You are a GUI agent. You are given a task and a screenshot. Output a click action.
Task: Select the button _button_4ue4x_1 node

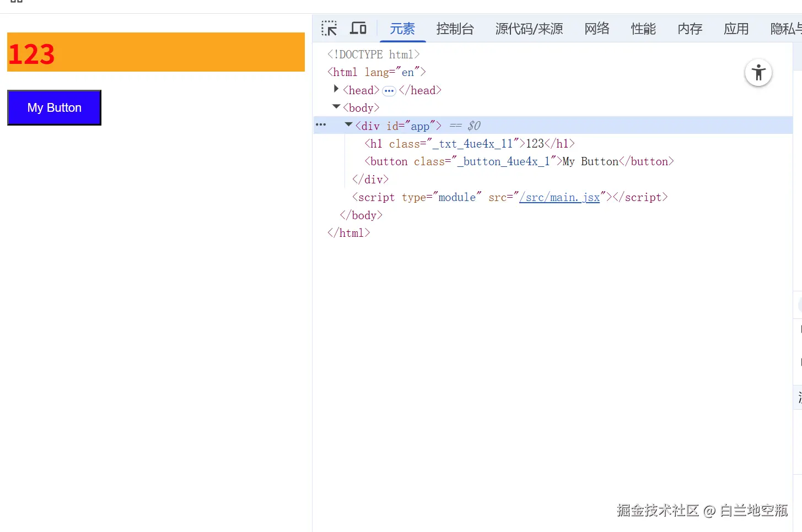(x=519, y=161)
